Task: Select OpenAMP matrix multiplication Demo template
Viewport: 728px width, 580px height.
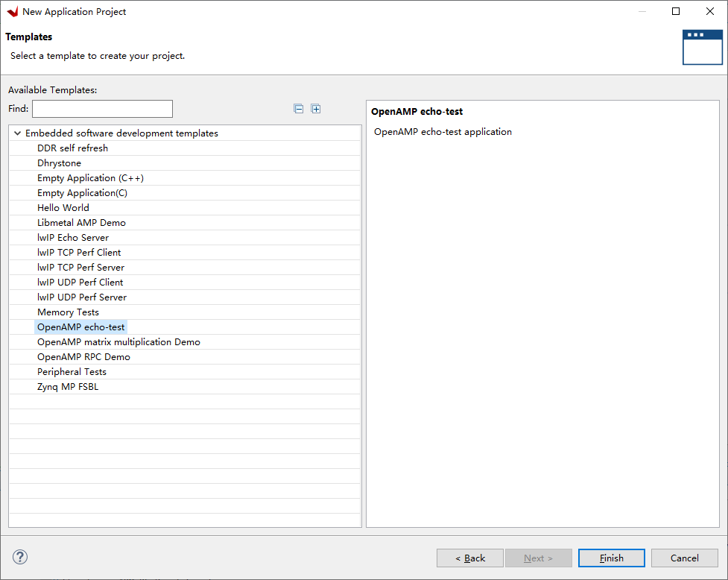Action: point(119,341)
